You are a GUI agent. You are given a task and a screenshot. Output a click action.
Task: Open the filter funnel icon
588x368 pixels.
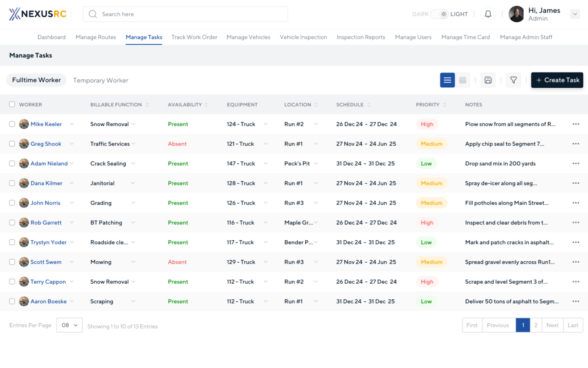pos(513,80)
